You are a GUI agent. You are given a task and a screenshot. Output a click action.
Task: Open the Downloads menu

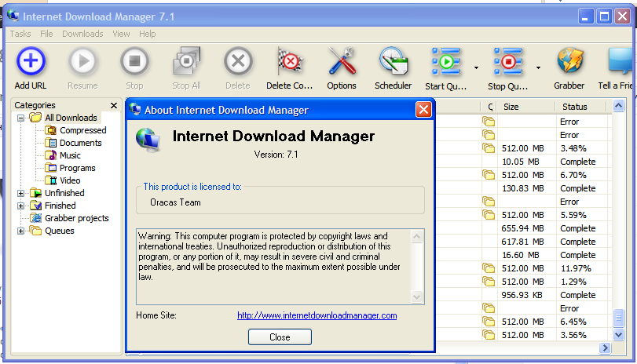point(82,34)
